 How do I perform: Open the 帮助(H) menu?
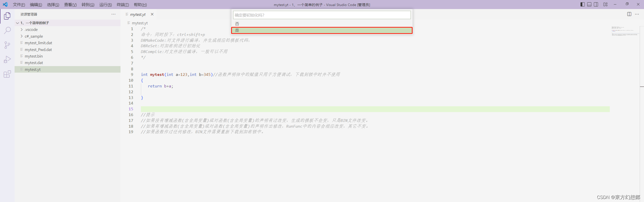[140, 5]
